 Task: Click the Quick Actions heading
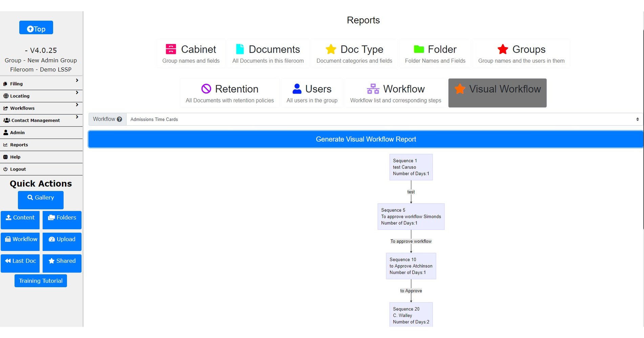pos(41,184)
